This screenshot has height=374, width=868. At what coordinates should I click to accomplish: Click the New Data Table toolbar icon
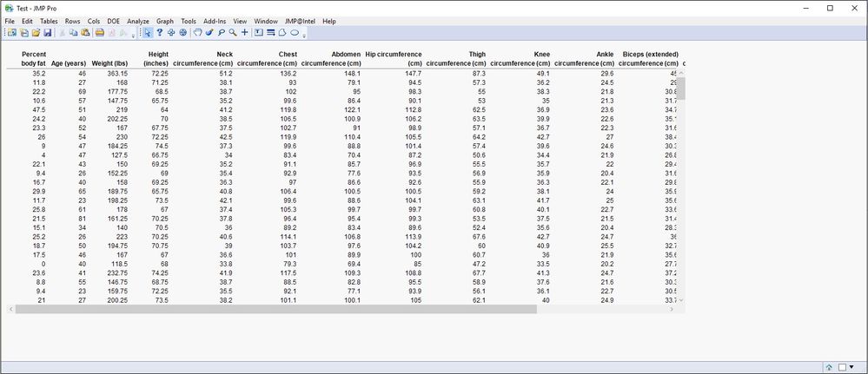[x=11, y=33]
